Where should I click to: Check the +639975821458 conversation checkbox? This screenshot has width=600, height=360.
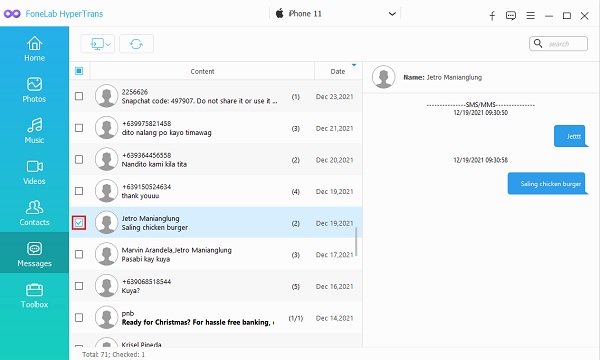click(79, 128)
